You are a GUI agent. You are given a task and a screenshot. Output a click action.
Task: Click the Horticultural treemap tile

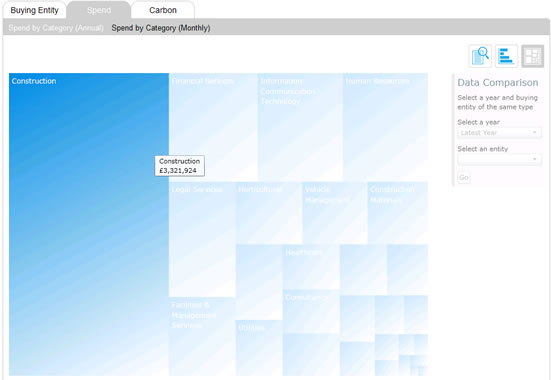tap(269, 213)
